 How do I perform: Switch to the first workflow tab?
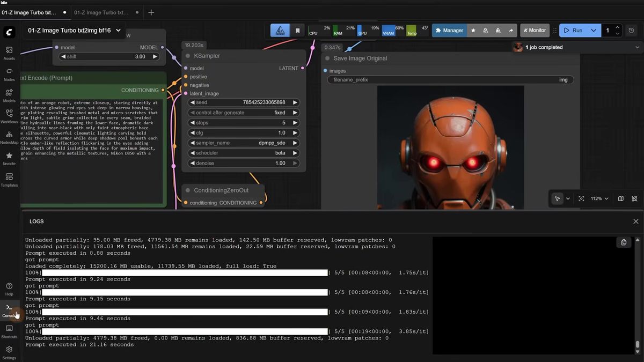click(x=35, y=12)
